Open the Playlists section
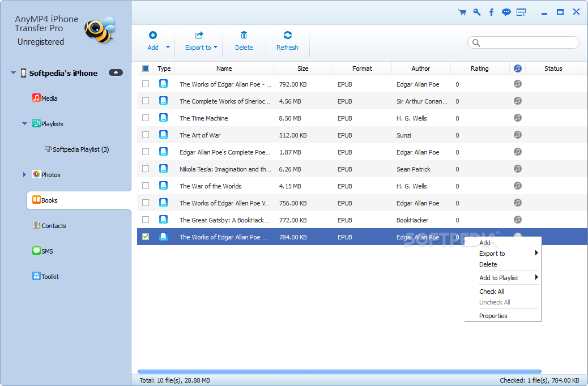Image resolution: width=588 pixels, height=386 pixels. pyautogui.click(x=48, y=124)
